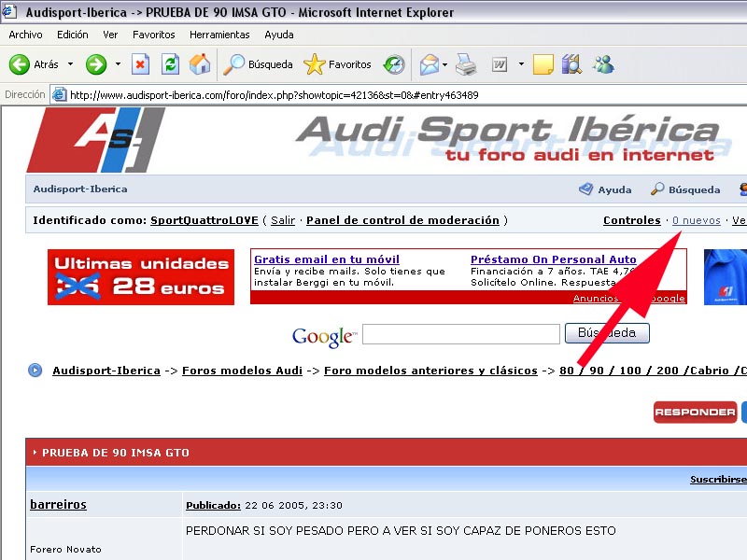Click the forum Búsqueda magnifier icon
The height and width of the screenshot is (560, 747).
click(x=657, y=189)
